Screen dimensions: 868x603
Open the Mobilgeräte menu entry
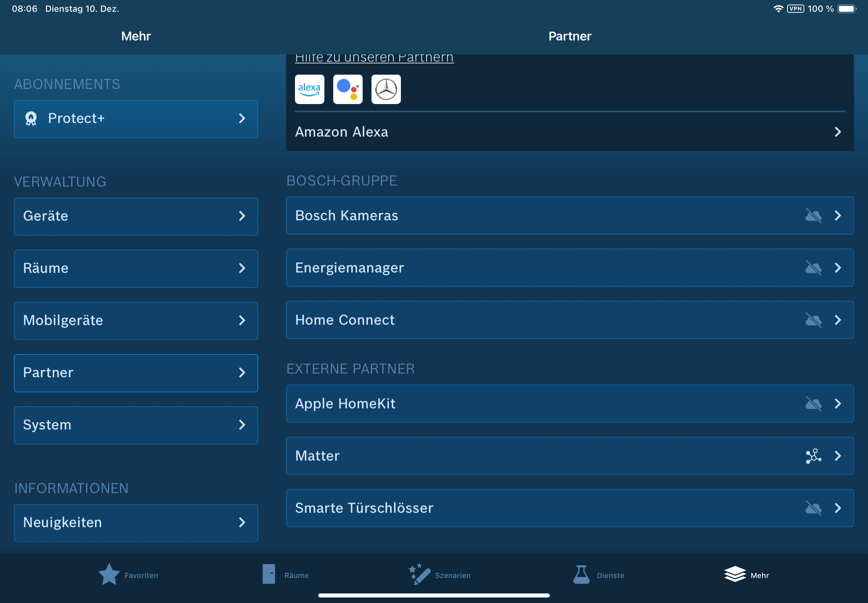pos(136,321)
